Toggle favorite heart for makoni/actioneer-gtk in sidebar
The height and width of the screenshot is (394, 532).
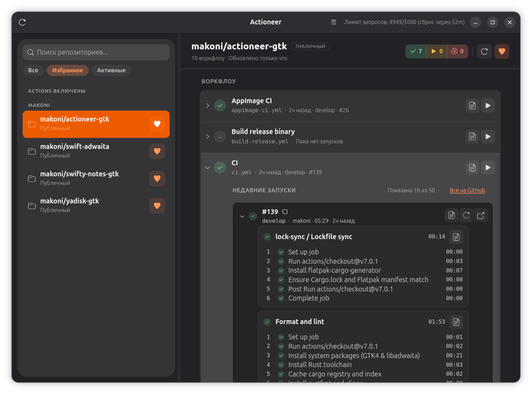click(x=157, y=124)
